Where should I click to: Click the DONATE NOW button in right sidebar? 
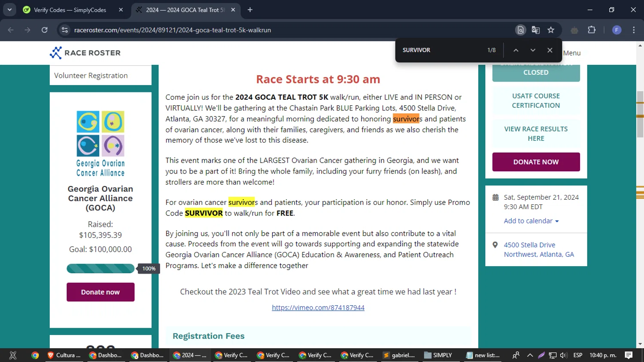[x=536, y=162]
